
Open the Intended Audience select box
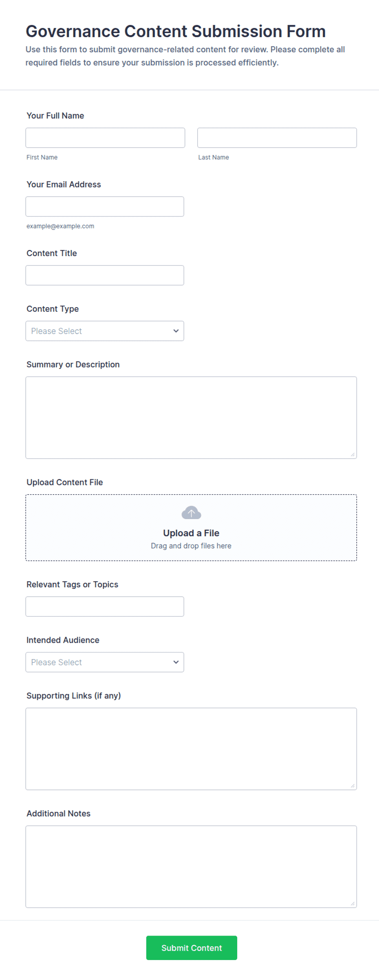105,662
